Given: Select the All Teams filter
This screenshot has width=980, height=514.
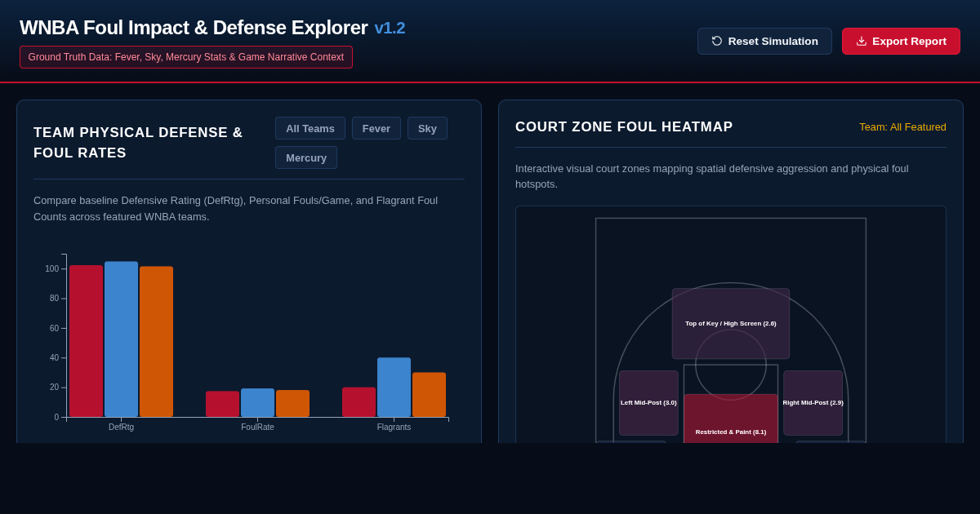Looking at the screenshot, I should point(310,128).
